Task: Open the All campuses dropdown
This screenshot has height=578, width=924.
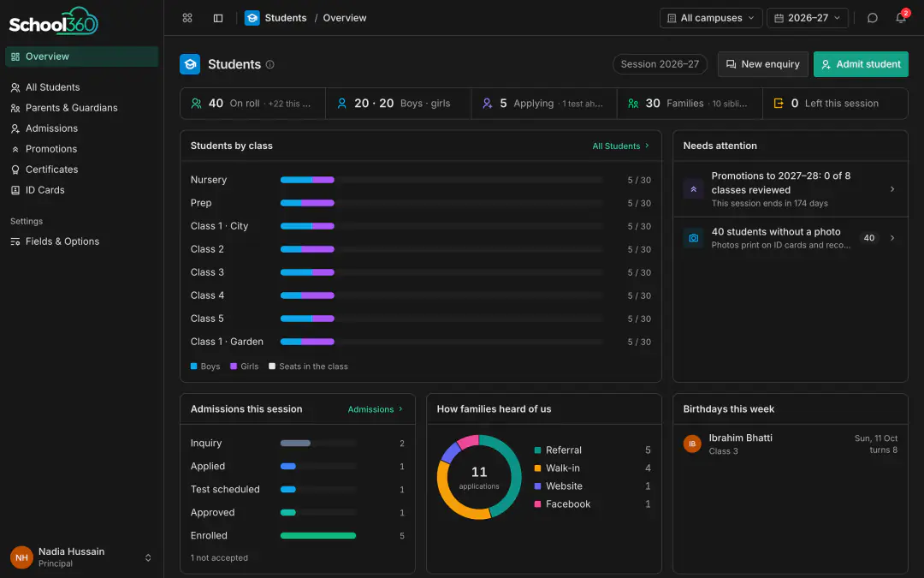Action: tap(711, 18)
